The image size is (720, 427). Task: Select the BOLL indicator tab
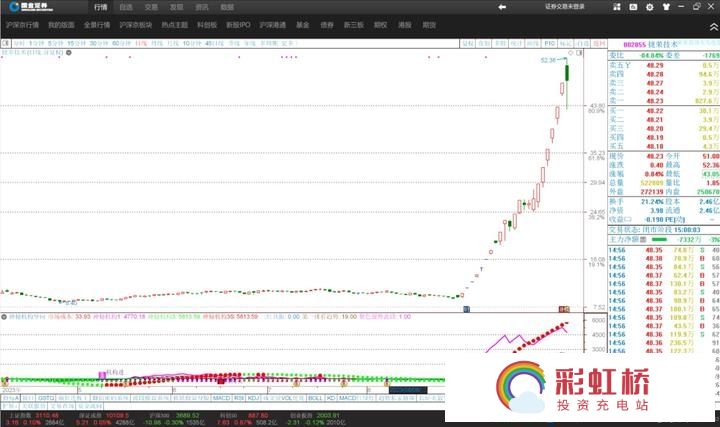[315, 398]
